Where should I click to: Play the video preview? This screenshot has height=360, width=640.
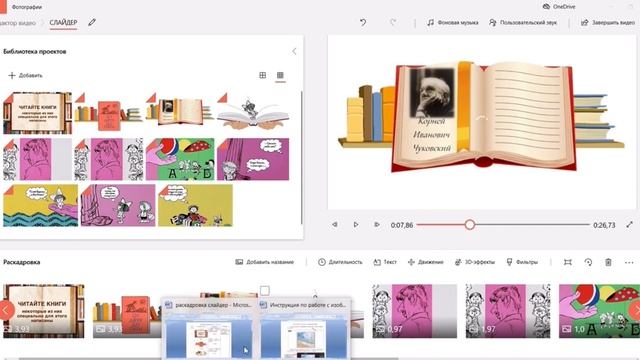pos(356,224)
